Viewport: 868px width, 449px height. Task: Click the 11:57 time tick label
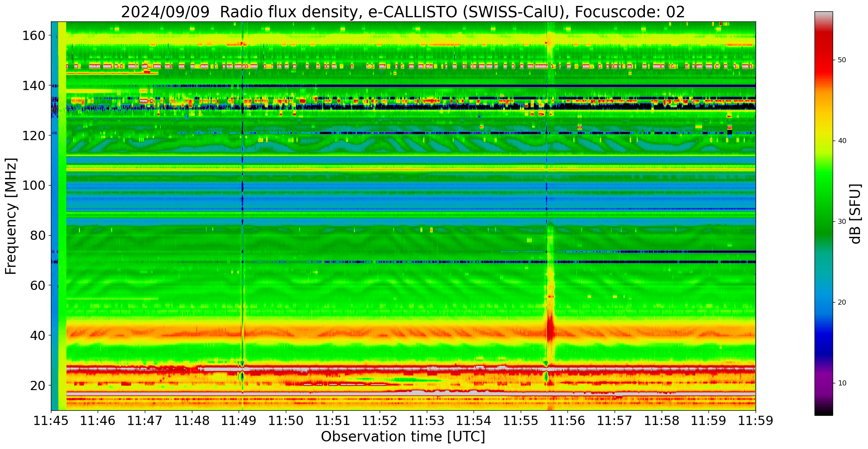tap(615, 421)
